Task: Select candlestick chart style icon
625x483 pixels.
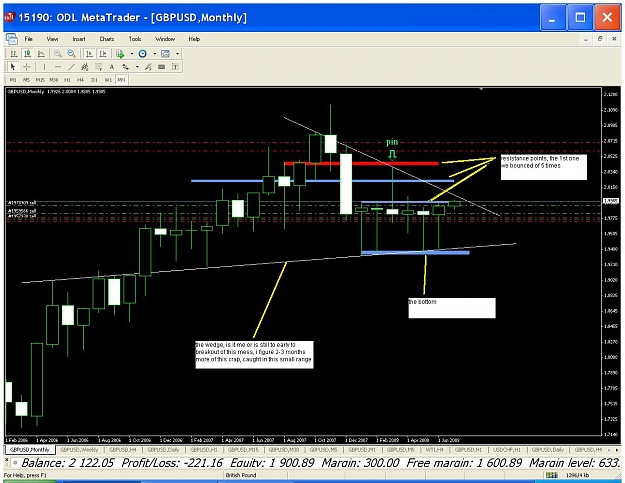Action: click(27, 53)
